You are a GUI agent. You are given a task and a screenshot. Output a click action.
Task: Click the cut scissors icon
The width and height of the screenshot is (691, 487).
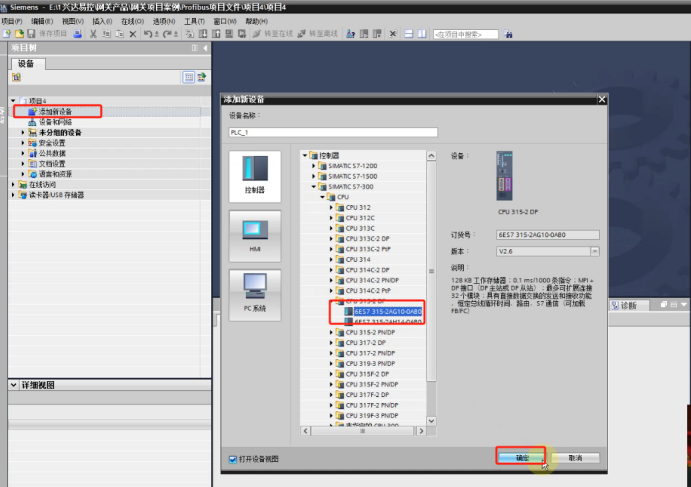pos(93,34)
